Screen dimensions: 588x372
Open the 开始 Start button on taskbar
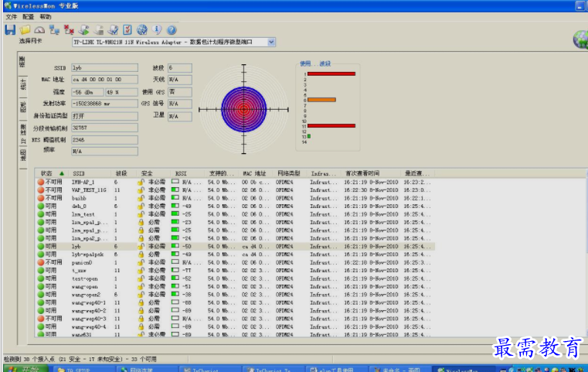click(x=25, y=369)
